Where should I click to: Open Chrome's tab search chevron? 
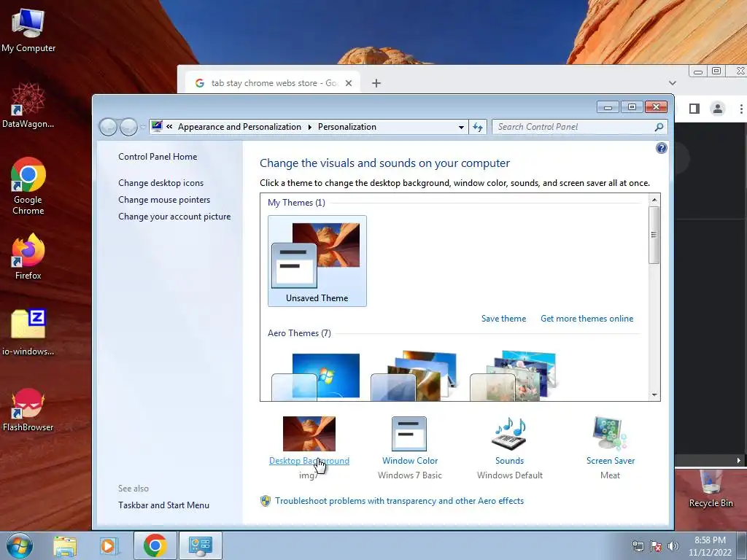pyautogui.click(x=672, y=83)
